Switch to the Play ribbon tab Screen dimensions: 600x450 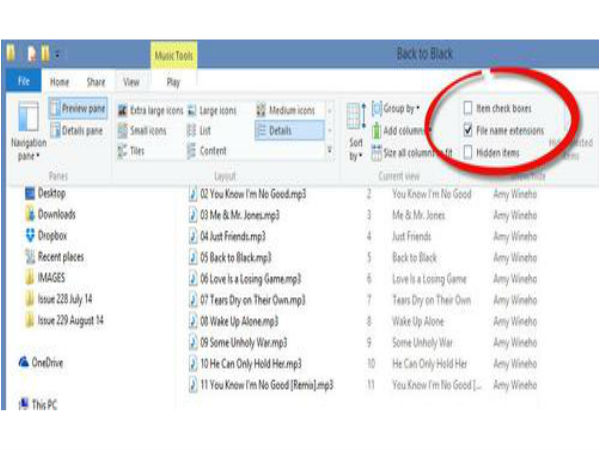[173, 82]
